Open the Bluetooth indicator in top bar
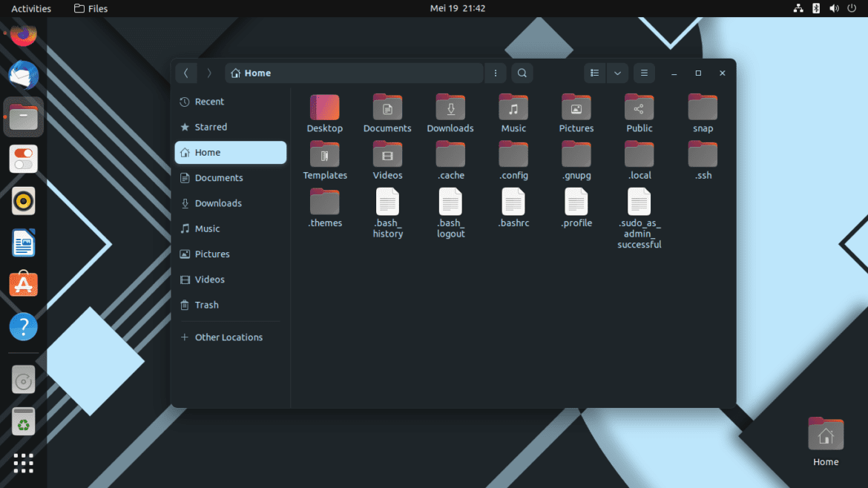This screenshot has width=868, height=488. click(815, 8)
